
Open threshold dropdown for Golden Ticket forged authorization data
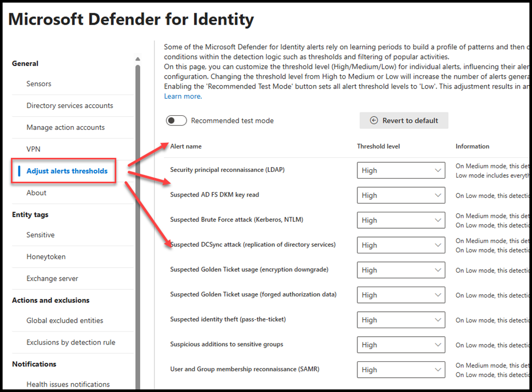[401, 295]
